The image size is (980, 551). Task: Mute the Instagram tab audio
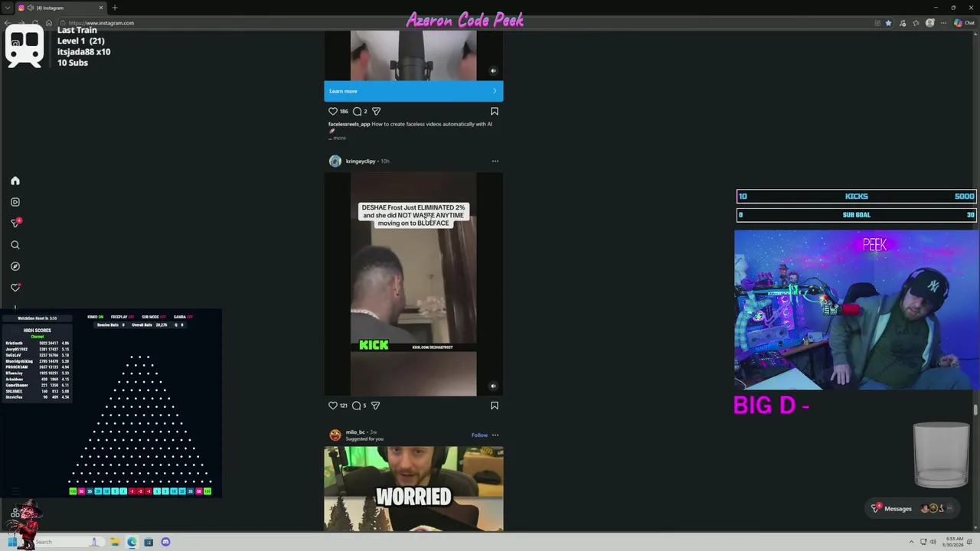point(30,8)
